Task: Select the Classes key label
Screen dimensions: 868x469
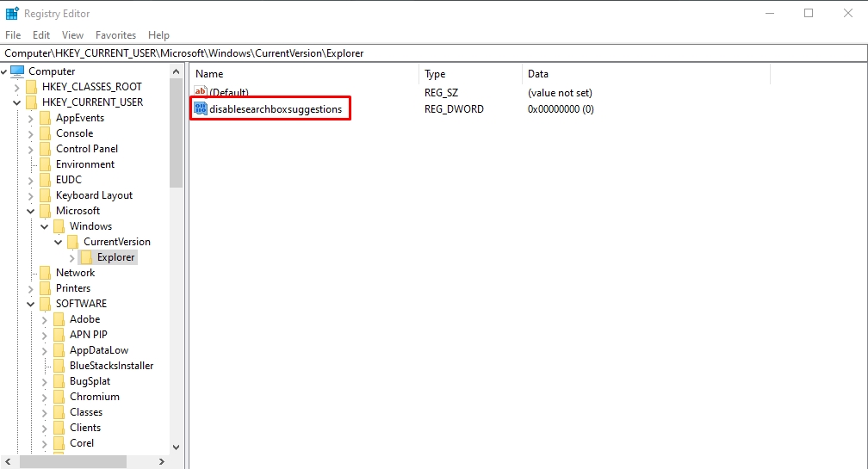Action: pos(86,412)
